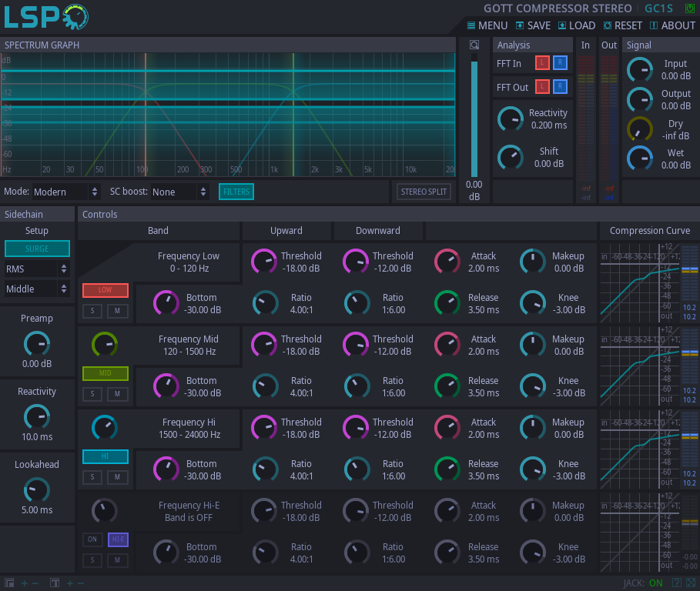Click the ABOUT menu item

(x=672, y=25)
